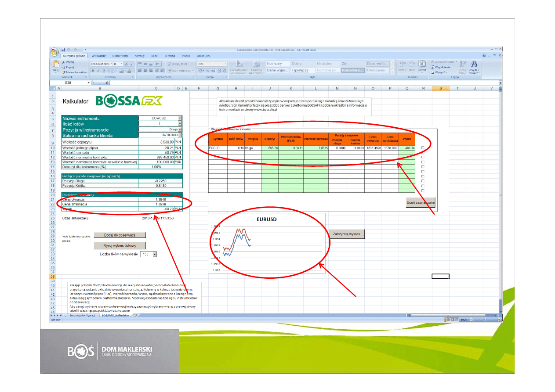Click Sortuj i filtruj icon

[x=462, y=67]
